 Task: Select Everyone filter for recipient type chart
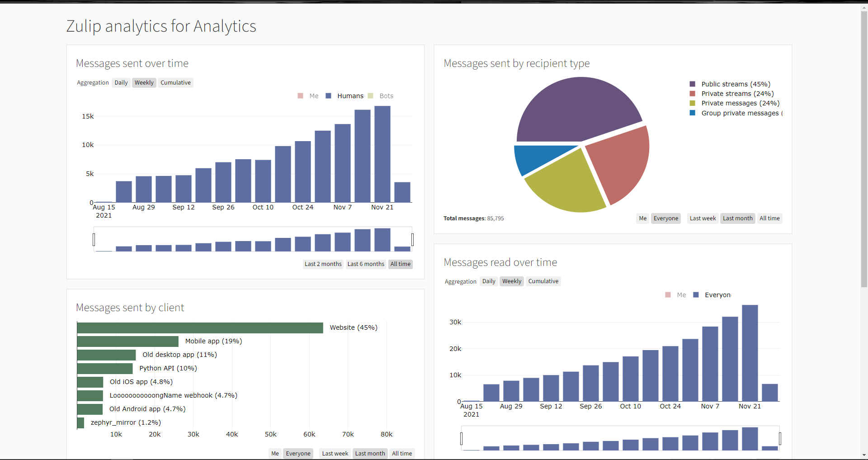[x=666, y=218]
